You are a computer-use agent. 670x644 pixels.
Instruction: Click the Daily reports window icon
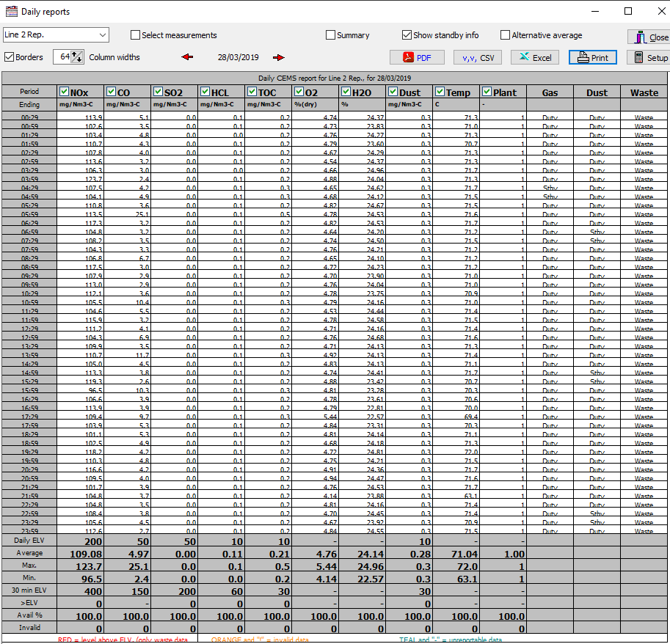(x=12, y=11)
